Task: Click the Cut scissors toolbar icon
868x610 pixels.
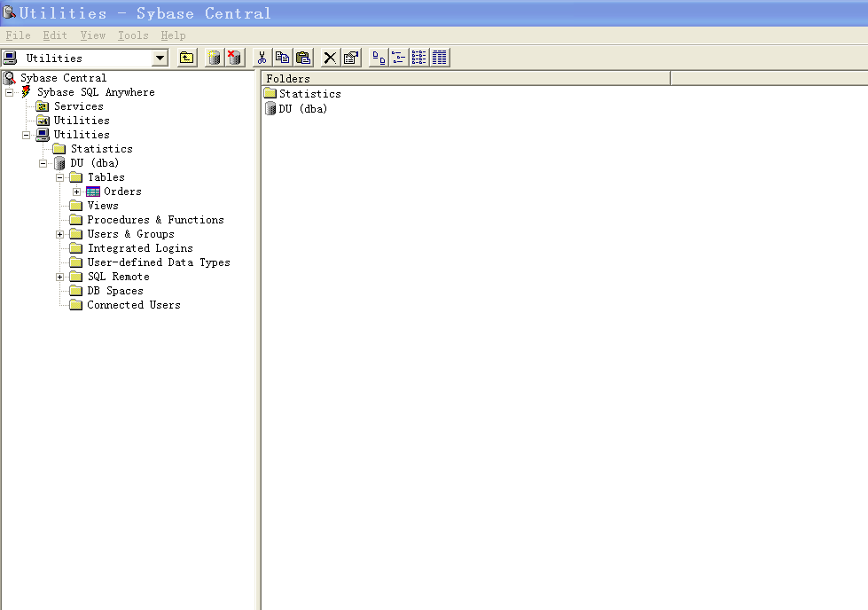Action: (262, 58)
